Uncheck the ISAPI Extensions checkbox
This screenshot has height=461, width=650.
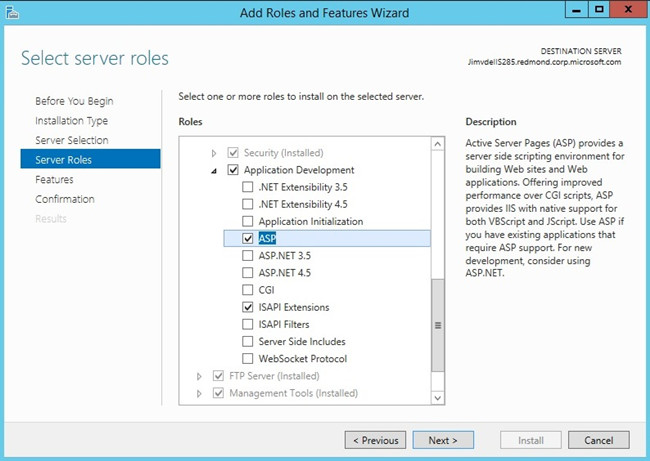tap(247, 307)
